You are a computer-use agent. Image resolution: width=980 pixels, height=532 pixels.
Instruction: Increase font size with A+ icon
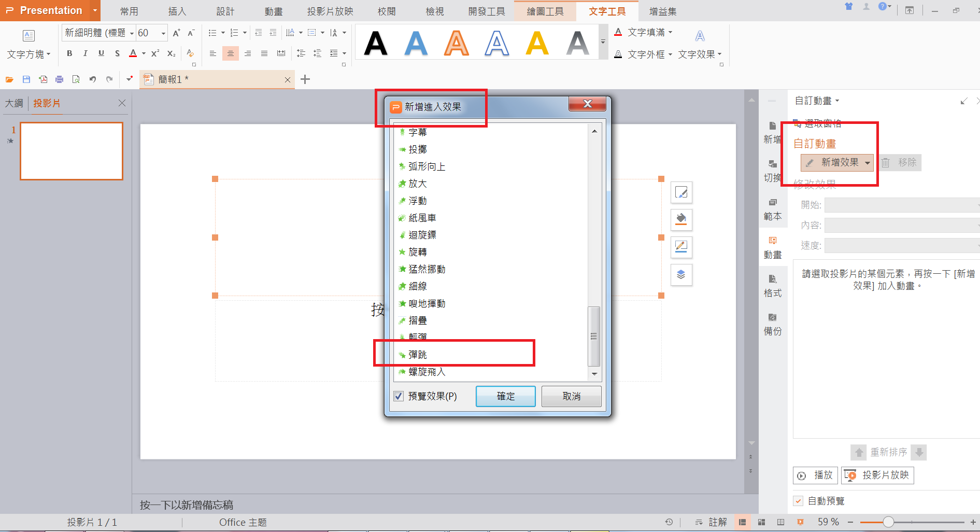point(176,33)
